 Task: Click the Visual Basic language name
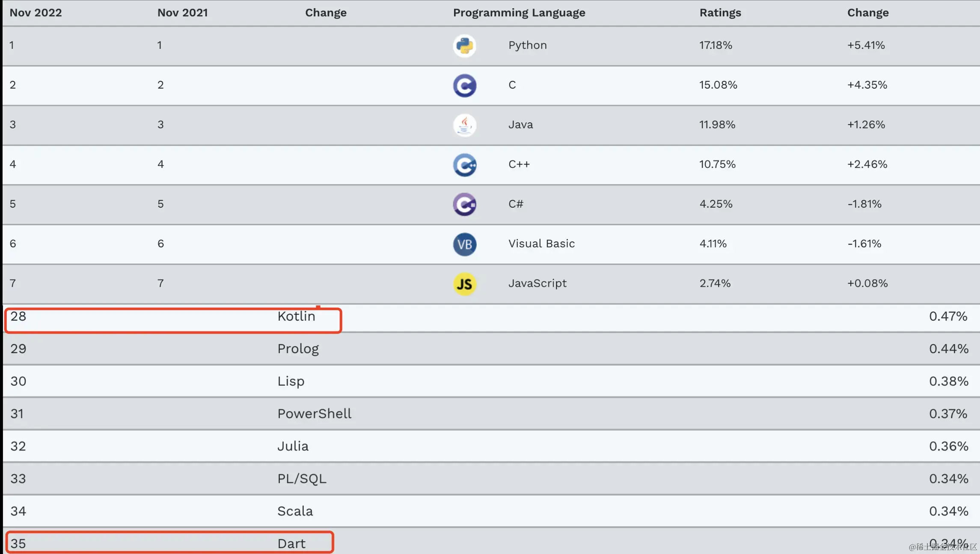pyautogui.click(x=541, y=244)
